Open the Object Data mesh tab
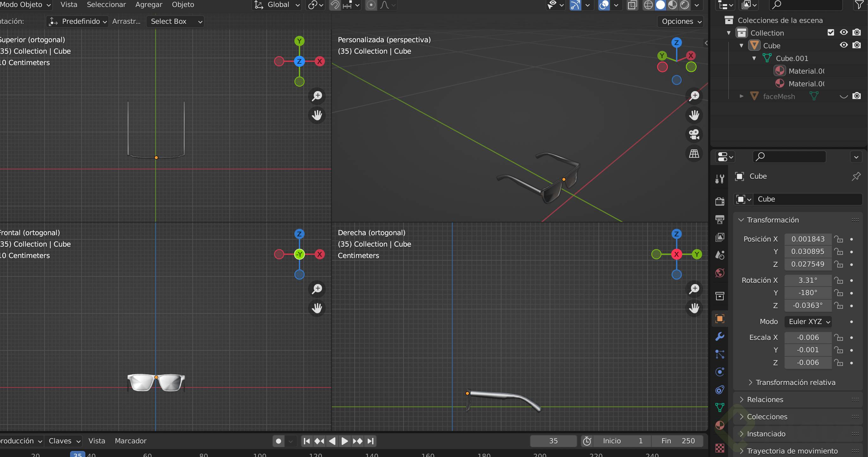 [720, 408]
